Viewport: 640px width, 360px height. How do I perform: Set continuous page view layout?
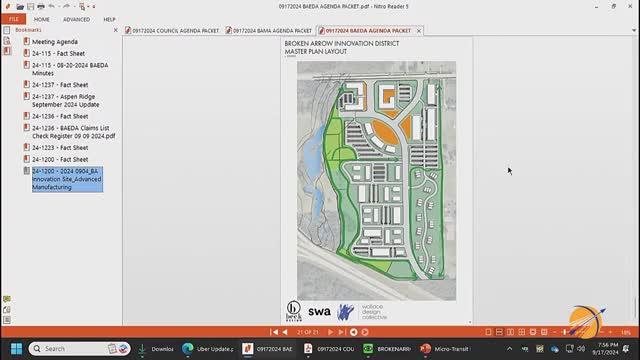(x=499, y=332)
